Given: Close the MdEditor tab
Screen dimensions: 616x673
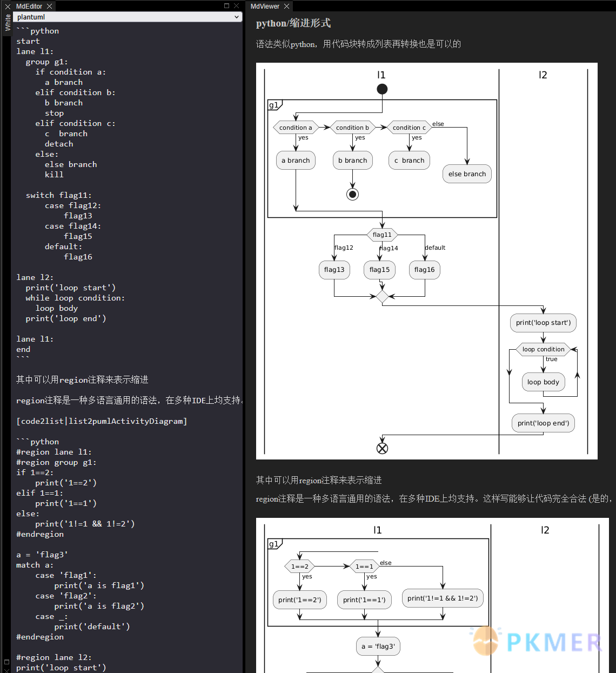Looking at the screenshot, I should [50, 6].
